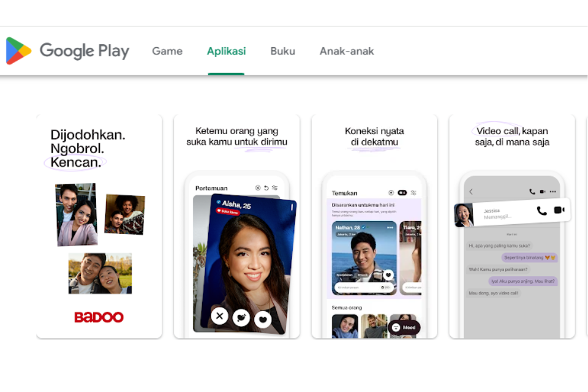This screenshot has height=392, width=588.
Task: Switch to the Buku tab
Action: click(x=283, y=51)
